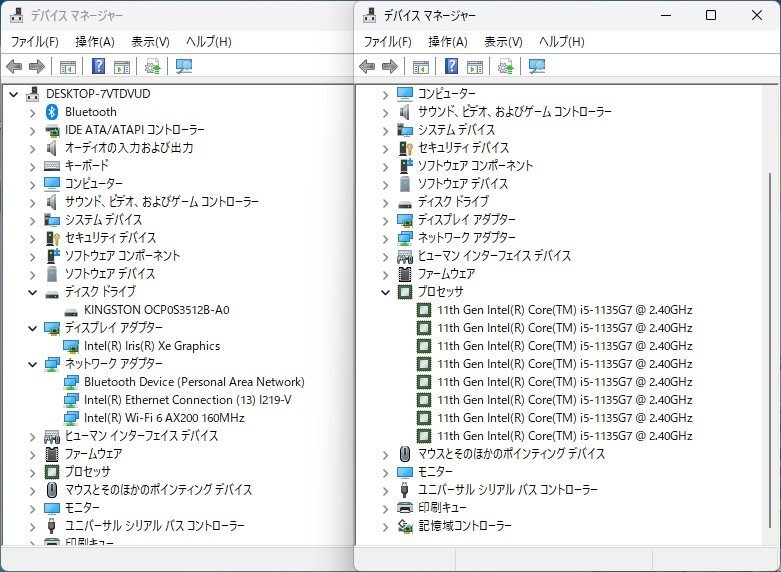Image resolution: width=781 pixels, height=572 pixels.
Task: Open 表示(V) menu in the right window
Action: [503, 41]
